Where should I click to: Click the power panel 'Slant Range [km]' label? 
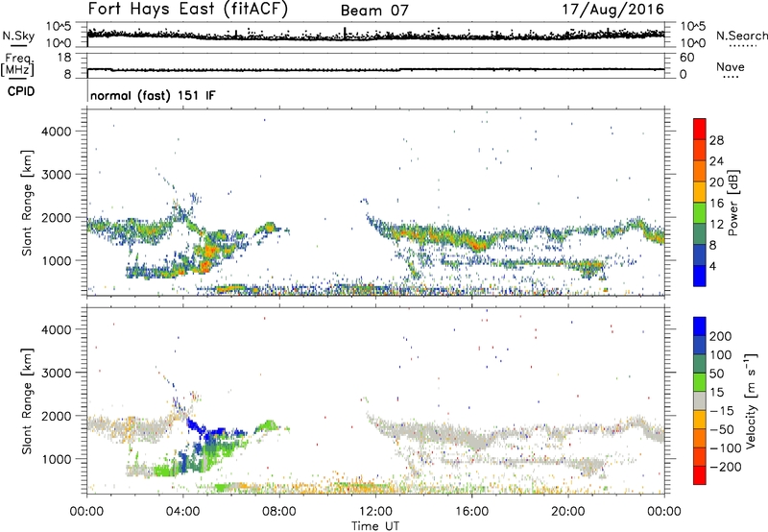tap(27, 203)
